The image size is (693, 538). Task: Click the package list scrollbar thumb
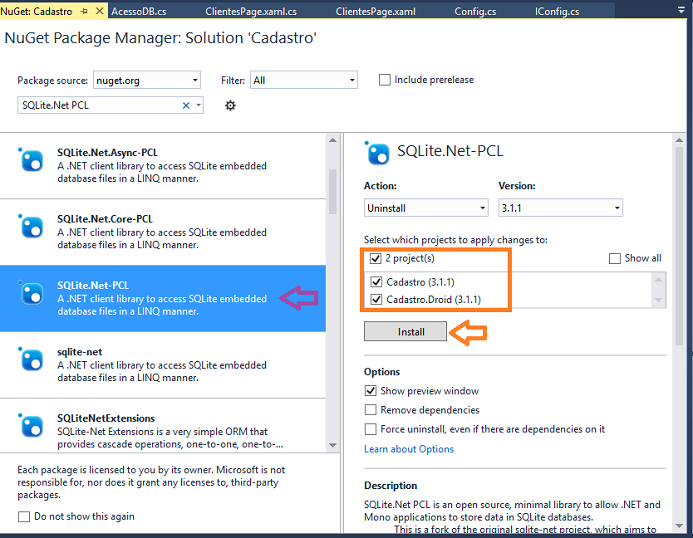[x=333, y=191]
